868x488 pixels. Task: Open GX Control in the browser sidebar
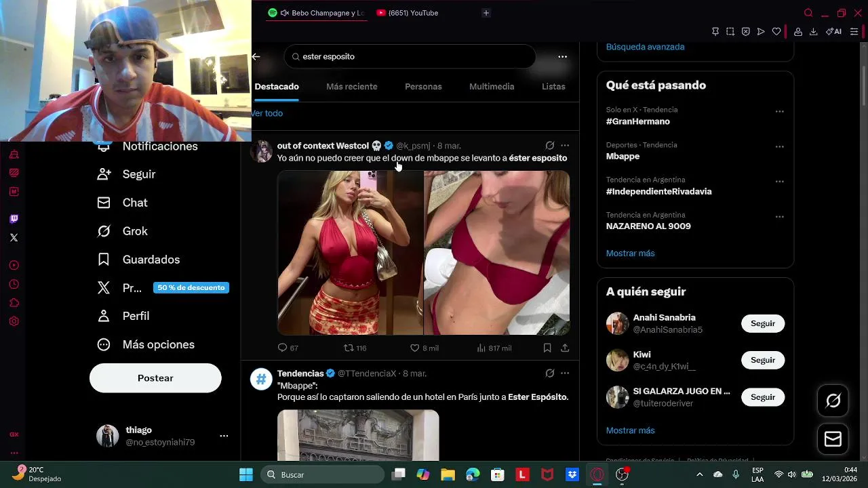click(x=14, y=434)
